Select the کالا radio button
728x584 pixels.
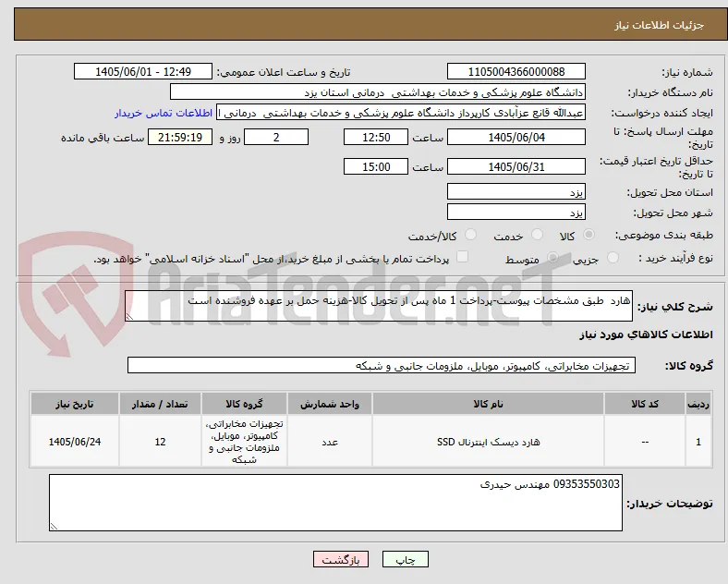click(x=588, y=235)
